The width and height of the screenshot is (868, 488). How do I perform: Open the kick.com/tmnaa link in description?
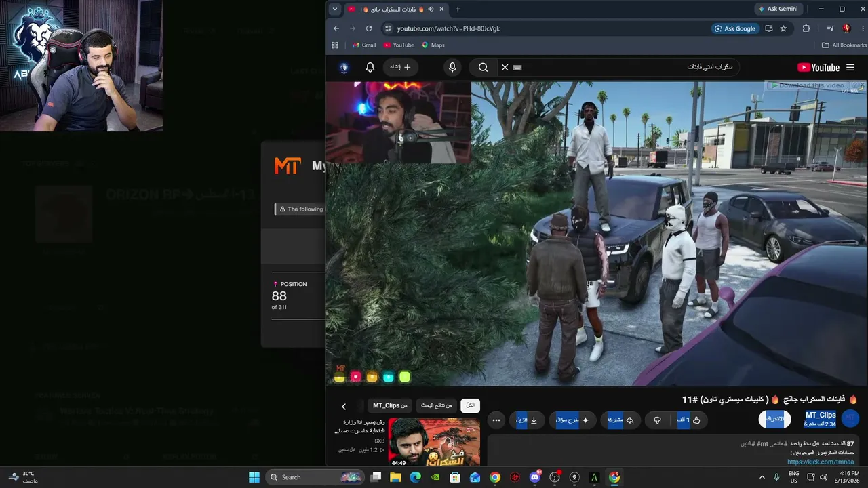click(821, 462)
